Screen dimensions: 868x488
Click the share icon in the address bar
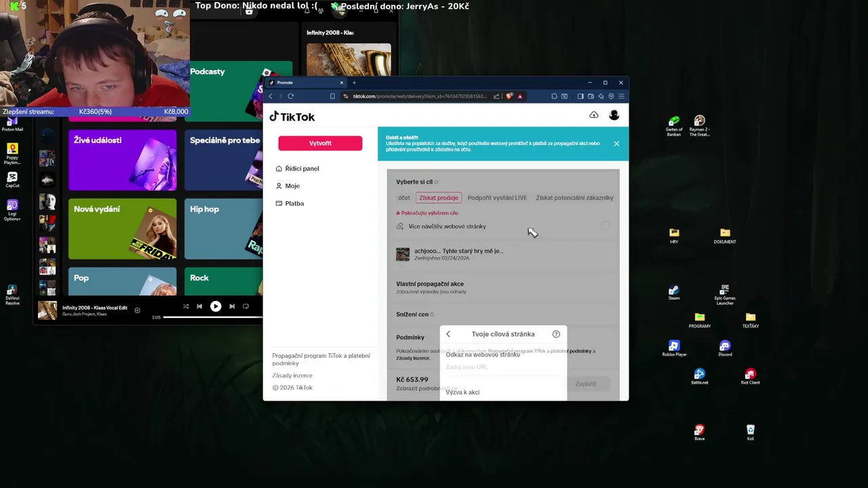[496, 96]
